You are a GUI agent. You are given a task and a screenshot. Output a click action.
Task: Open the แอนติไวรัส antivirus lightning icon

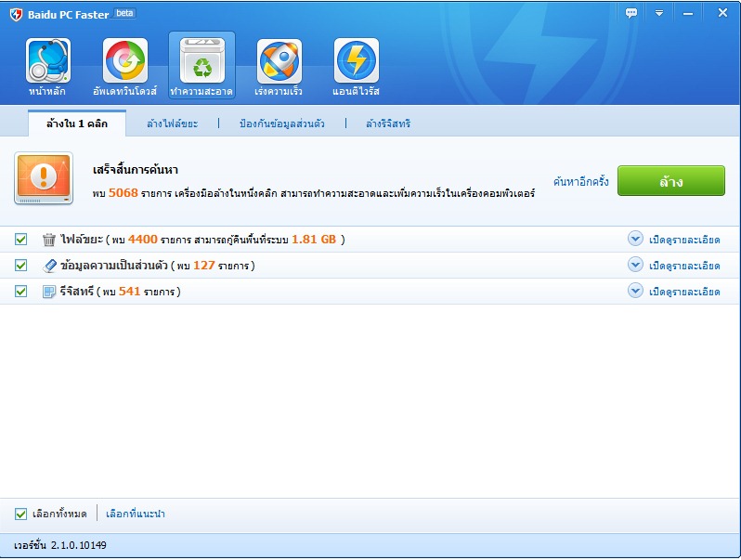[x=356, y=61]
